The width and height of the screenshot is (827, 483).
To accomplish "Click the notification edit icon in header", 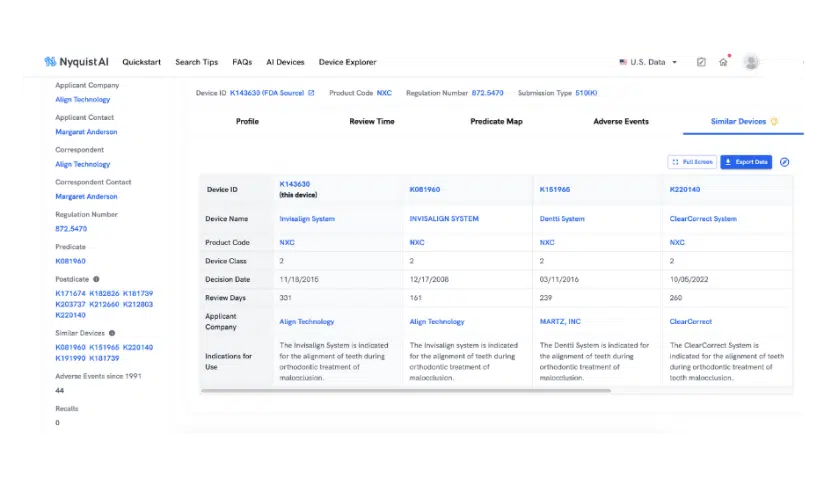I will point(701,62).
